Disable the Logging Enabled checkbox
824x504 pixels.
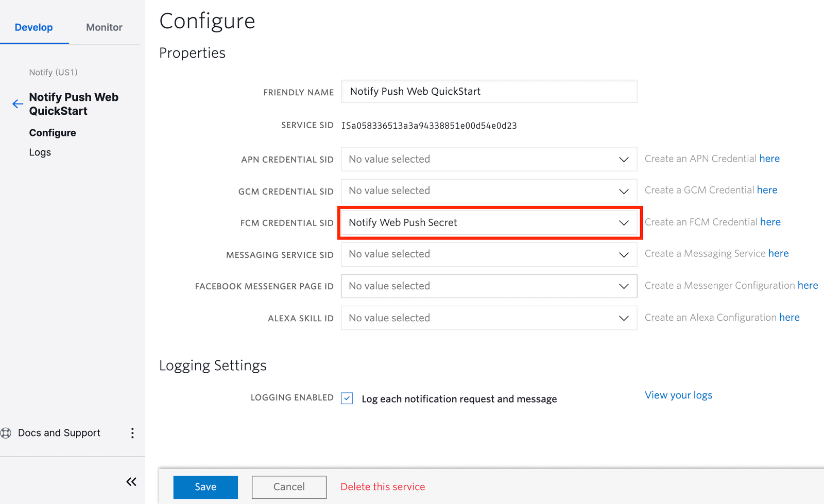tap(347, 398)
